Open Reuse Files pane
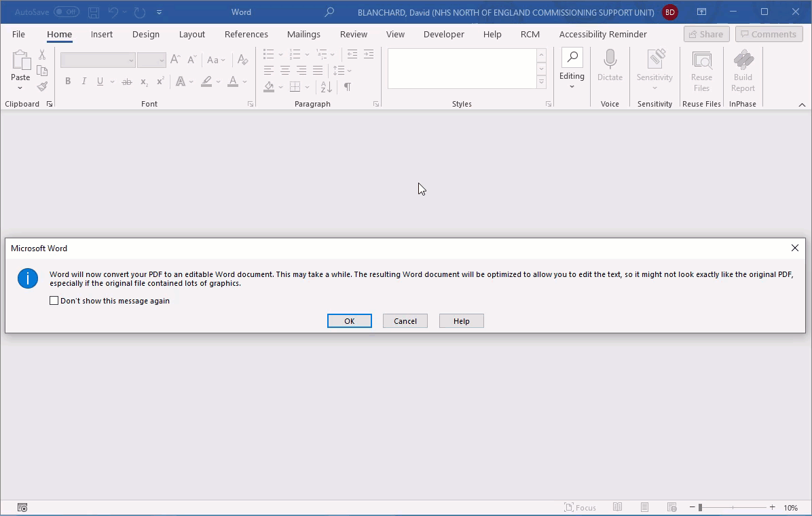 pos(702,71)
